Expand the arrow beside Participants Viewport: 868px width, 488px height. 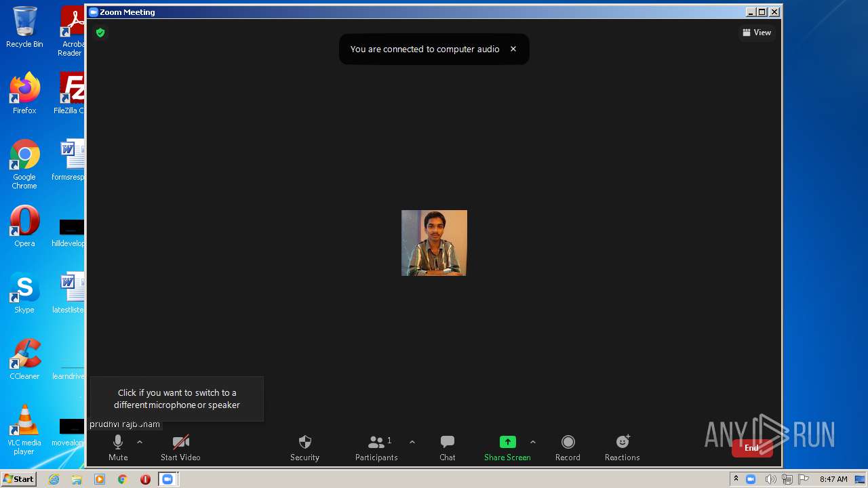coord(412,442)
